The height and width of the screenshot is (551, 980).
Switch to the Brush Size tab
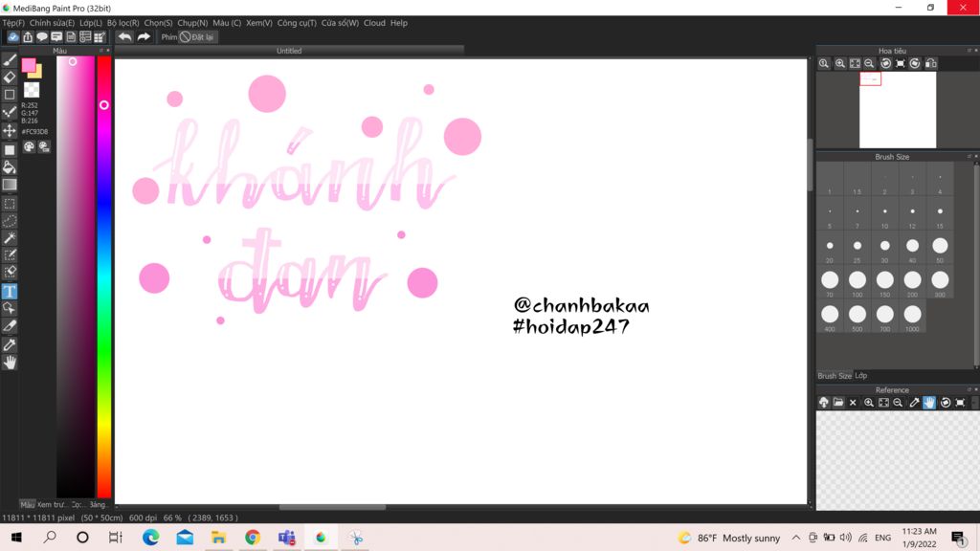pyautogui.click(x=835, y=375)
